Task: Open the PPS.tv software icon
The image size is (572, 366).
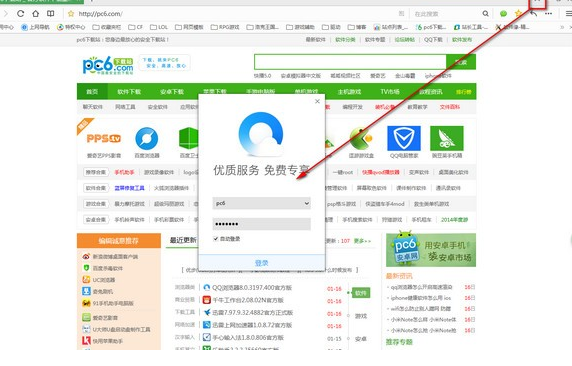Action: pos(104,139)
